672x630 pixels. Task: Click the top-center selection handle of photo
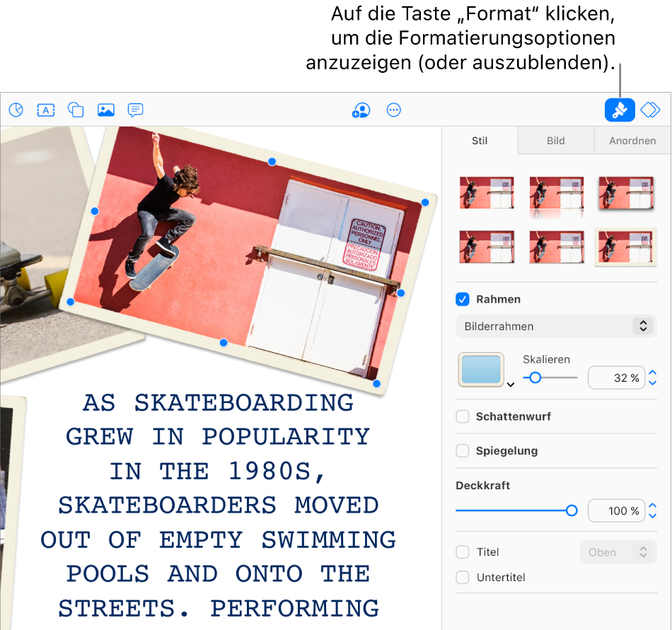click(272, 161)
